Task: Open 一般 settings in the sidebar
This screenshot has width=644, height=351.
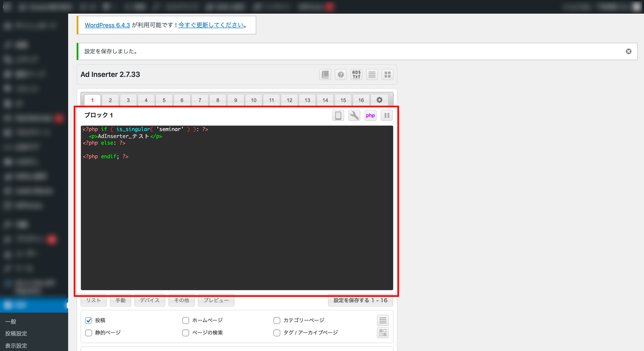Action: coord(11,322)
